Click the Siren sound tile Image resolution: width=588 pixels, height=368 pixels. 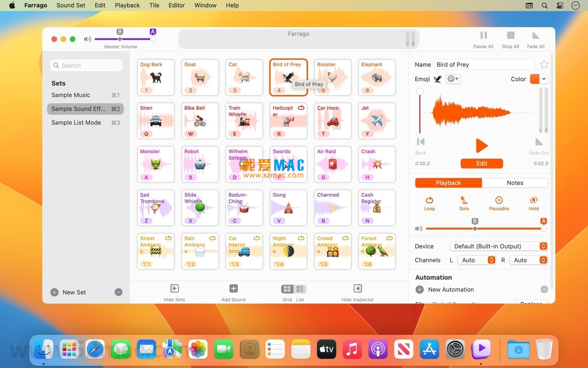coord(156,121)
